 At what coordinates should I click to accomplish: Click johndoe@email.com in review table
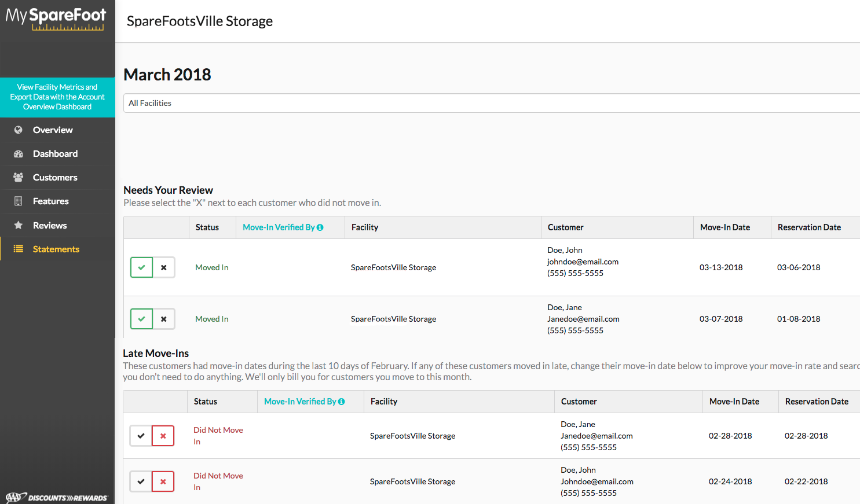click(583, 262)
